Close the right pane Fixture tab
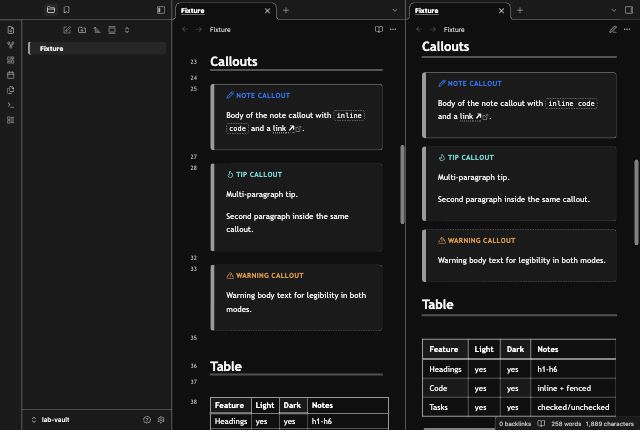This screenshot has width=640, height=430. coord(501,11)
